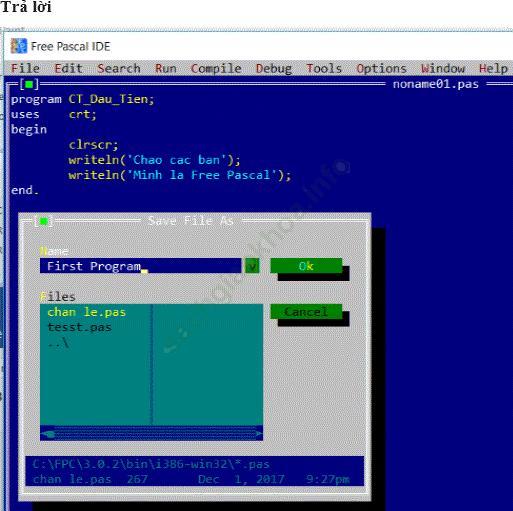Open the Compile menu
This screenshot has height=511, width=513.
tap(216, 68)
